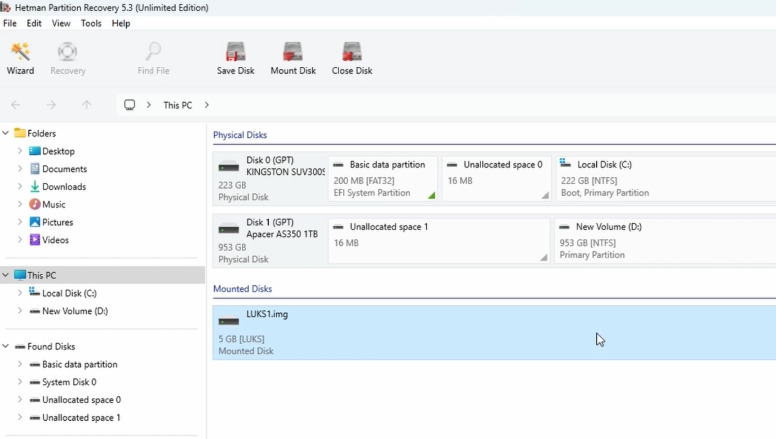This screenshot has width=776, height=439.
Task: Expand New Volume (D:) in tree
Action: tap(20, 311)
